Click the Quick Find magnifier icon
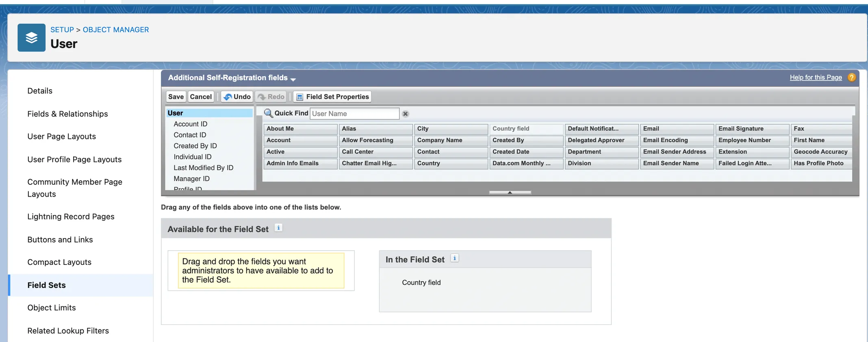The height and width of the screenshot is (342, 868). [x=268, y=113]
